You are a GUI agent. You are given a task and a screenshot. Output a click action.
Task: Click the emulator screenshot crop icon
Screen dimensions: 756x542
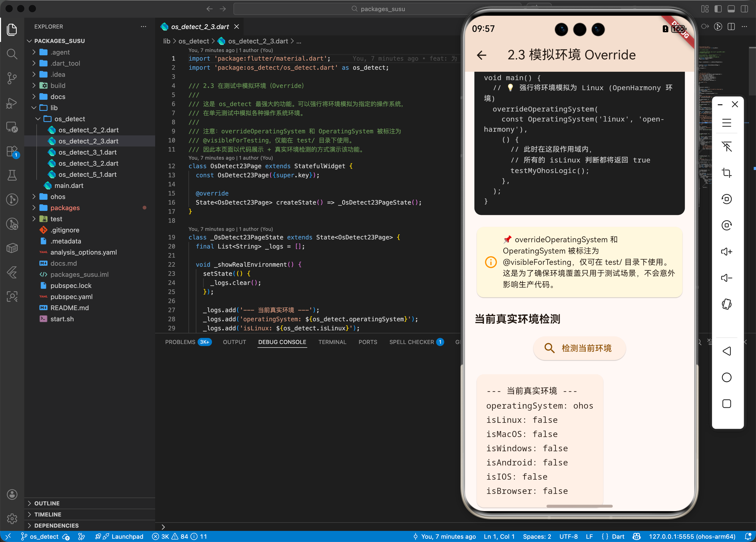point(726,173)
